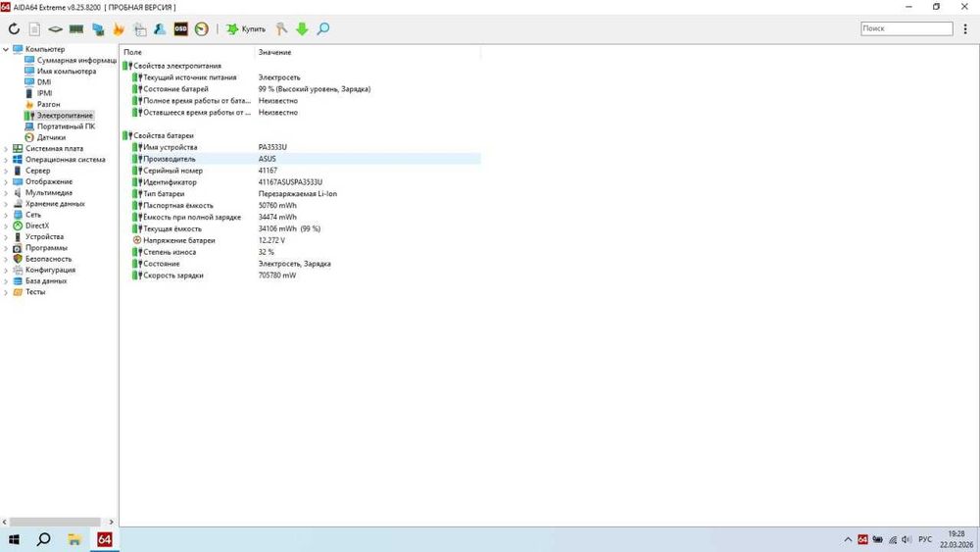Screen dimensions: 980x552
Task: Click the green download arrow icon
Action: pos(302,28)
